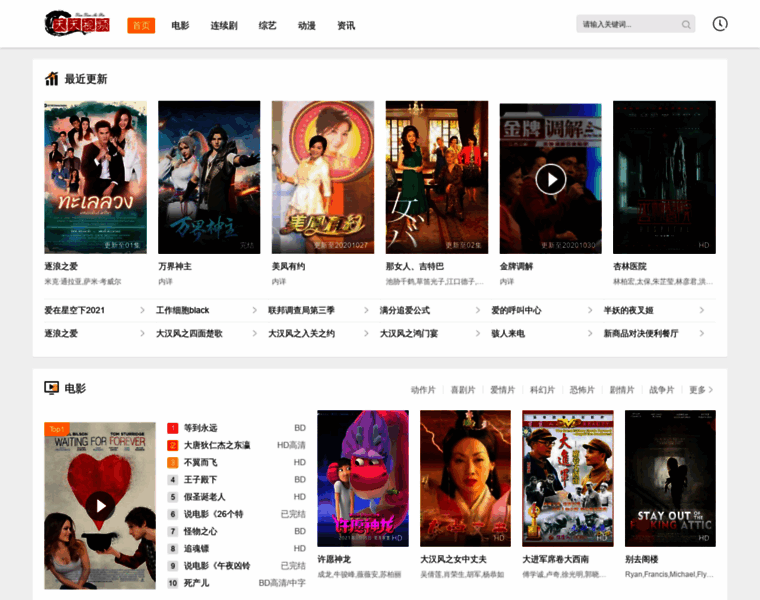760x600 pixels.
Task: Open the 万界神主 poster thumbnail
Action: point(209,177)
